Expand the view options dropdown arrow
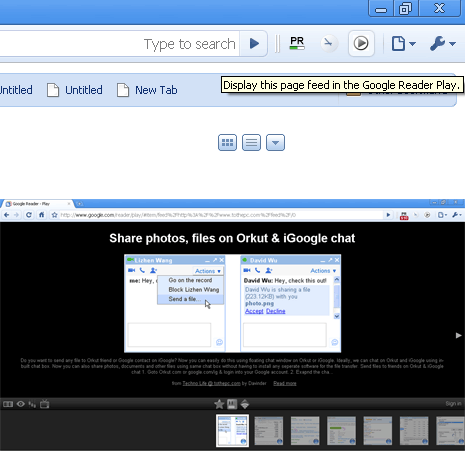This screenshot has height=451, width=465. click(x=275, y=143)
